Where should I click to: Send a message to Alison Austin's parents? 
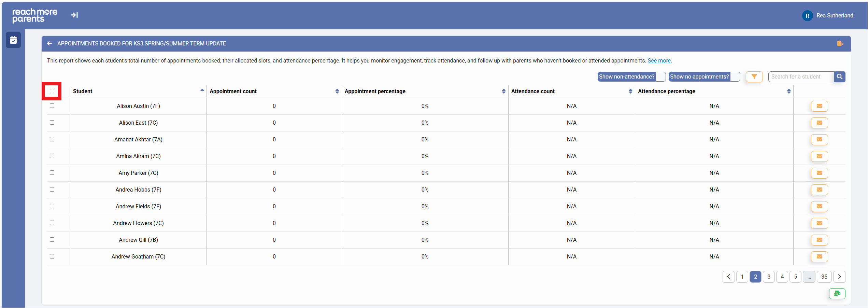pyautogui.click(x=819, y=106)
